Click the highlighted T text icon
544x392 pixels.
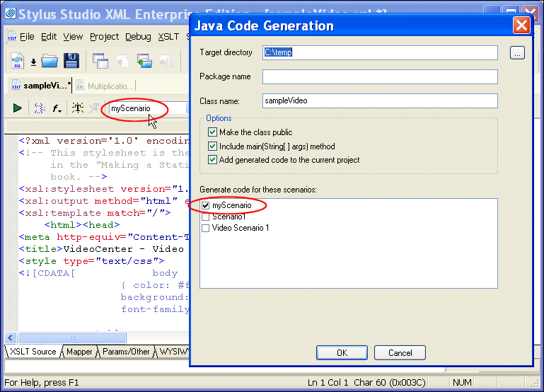point(77,108)
